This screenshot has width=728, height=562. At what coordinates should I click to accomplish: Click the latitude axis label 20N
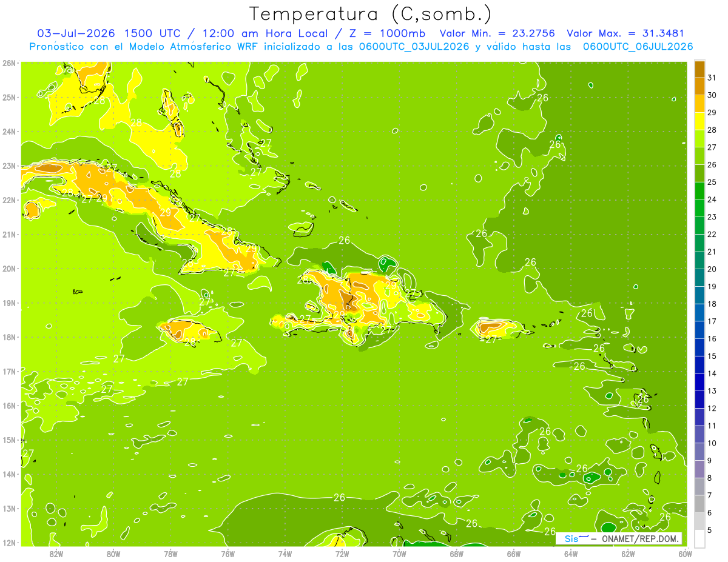click(9, 269)
